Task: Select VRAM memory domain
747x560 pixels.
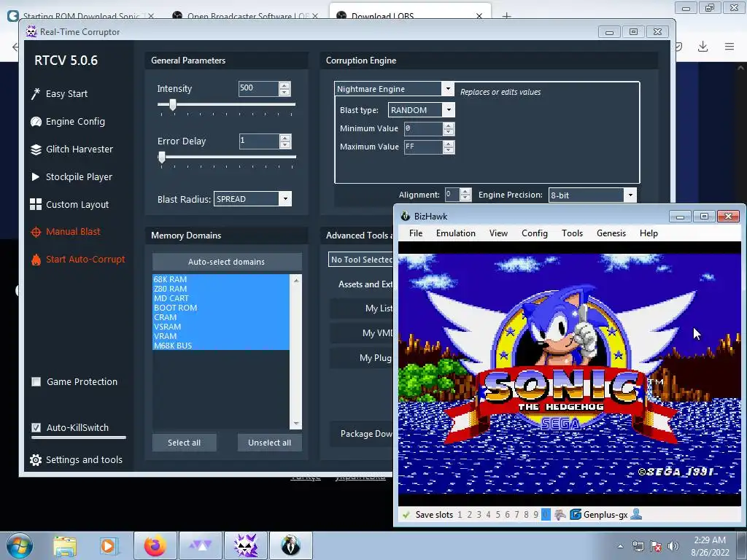Action: click(220, 336)
